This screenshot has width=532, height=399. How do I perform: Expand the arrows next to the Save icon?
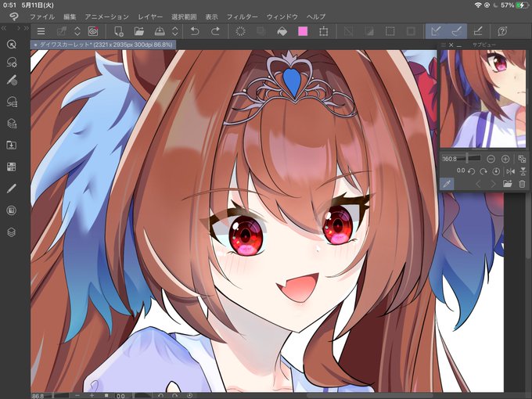coord(175,31)
